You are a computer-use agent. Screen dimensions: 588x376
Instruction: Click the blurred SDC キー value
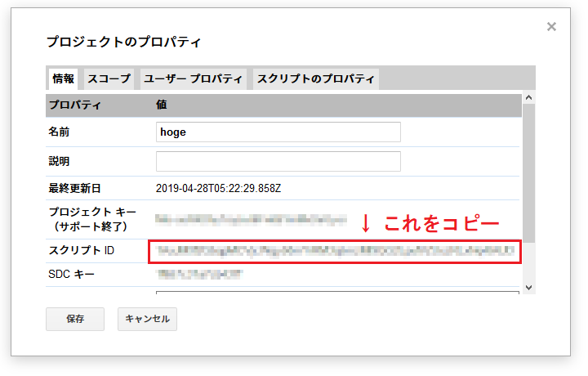tap(200, 275)
